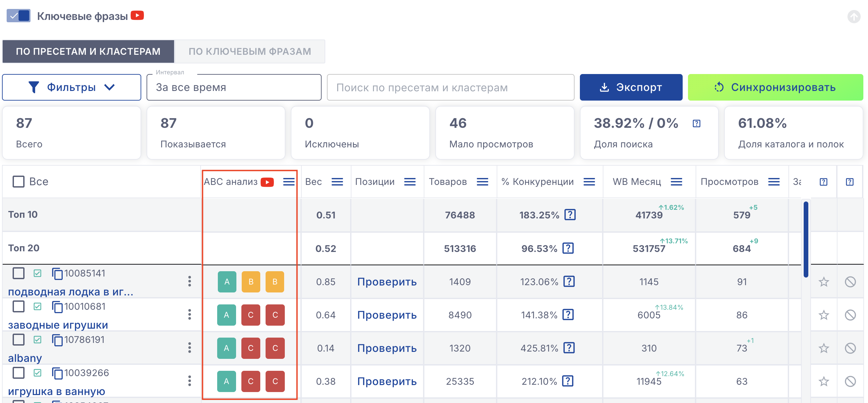Click the scroll-to-top arrow icon

point(853,16)
